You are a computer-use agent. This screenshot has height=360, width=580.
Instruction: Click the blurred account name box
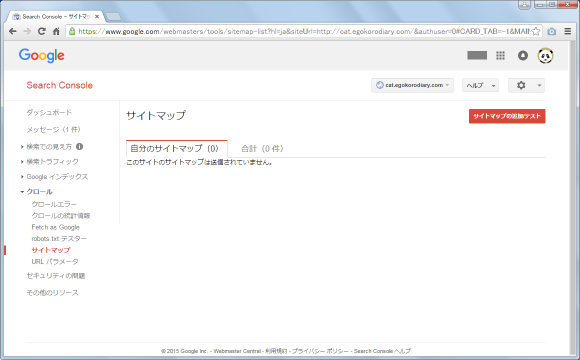click(x=477, y=55)
